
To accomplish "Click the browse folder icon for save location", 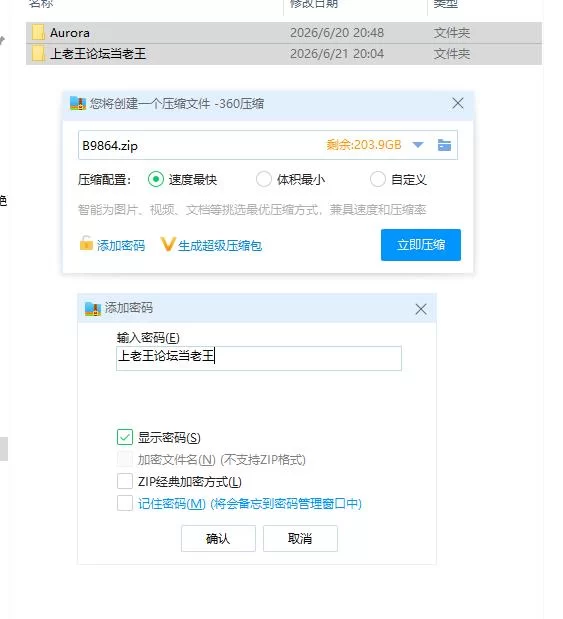I will pos(444,145).
